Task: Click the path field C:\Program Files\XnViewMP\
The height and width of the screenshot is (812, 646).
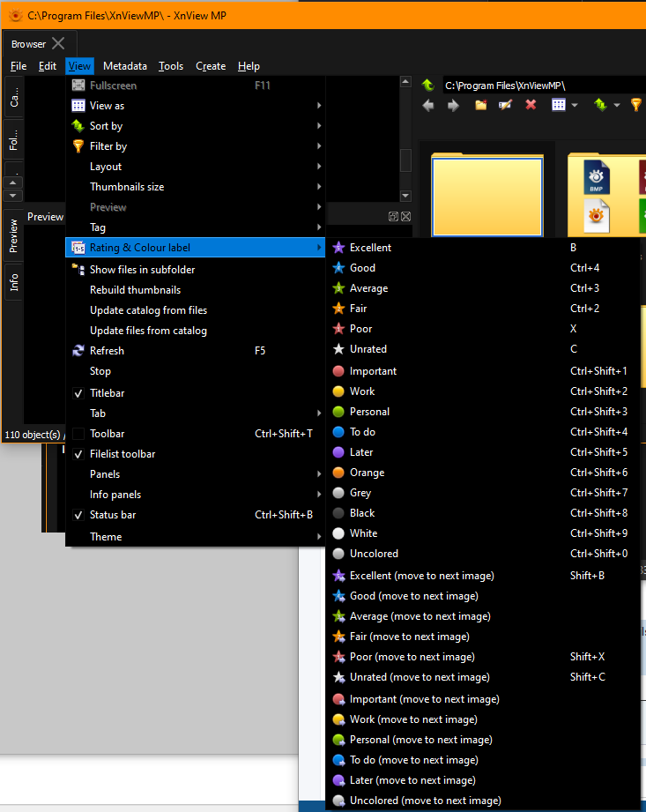Action: pos(545,85)
